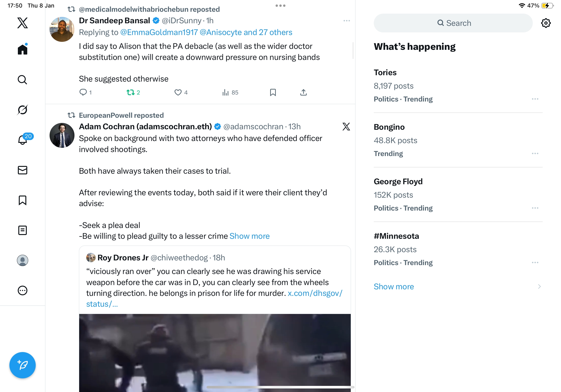Click Show more on Adam Cochran's post
Screen dimensions: 561x392
[249, 236]
